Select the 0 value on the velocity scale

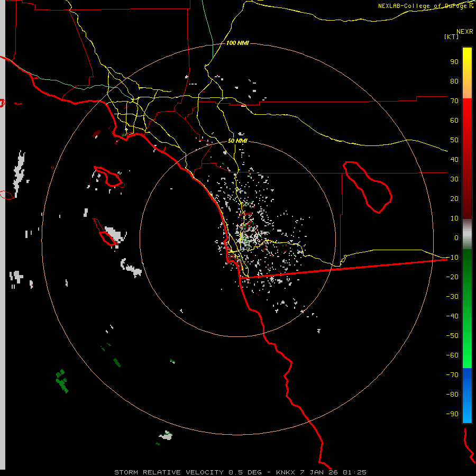456,237
